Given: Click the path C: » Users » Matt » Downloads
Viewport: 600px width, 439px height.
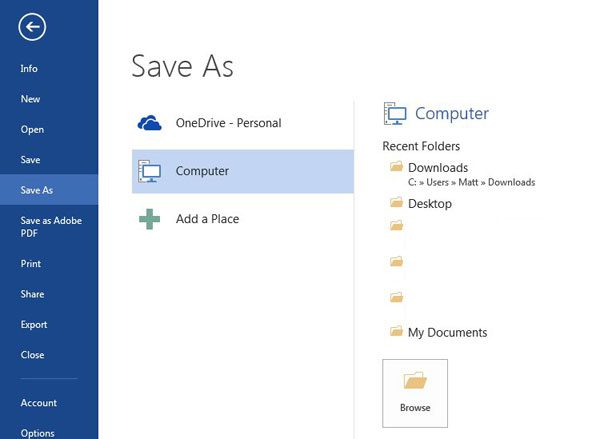Looking at the screenshot, I should tap(471, 182).
